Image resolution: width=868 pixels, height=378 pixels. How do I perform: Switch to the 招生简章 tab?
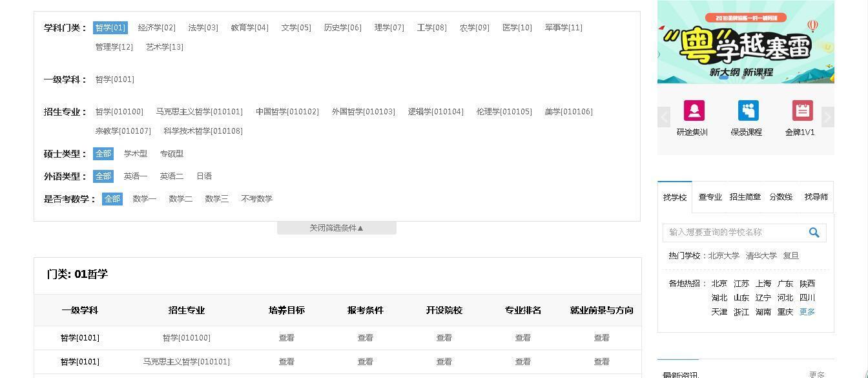747,197
